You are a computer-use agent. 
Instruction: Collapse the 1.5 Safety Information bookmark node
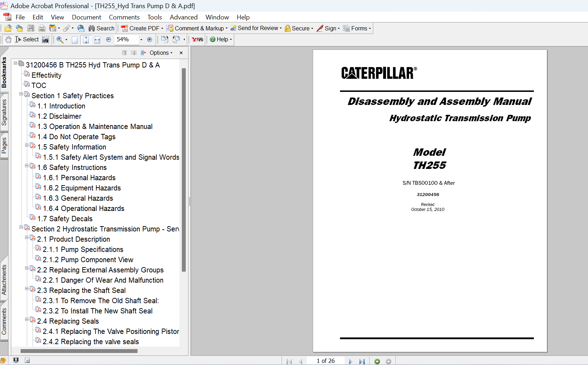[27, 145]
